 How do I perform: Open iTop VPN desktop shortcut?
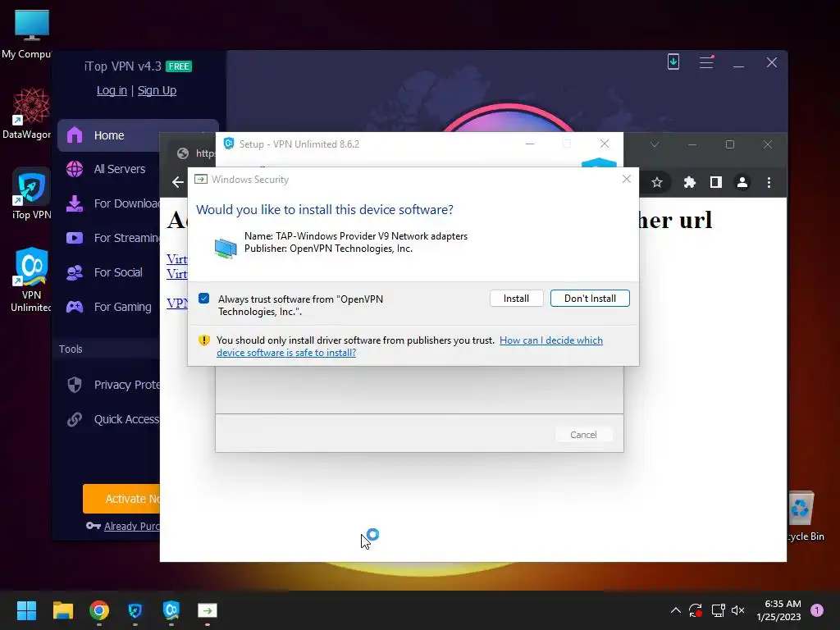(30, 194)
